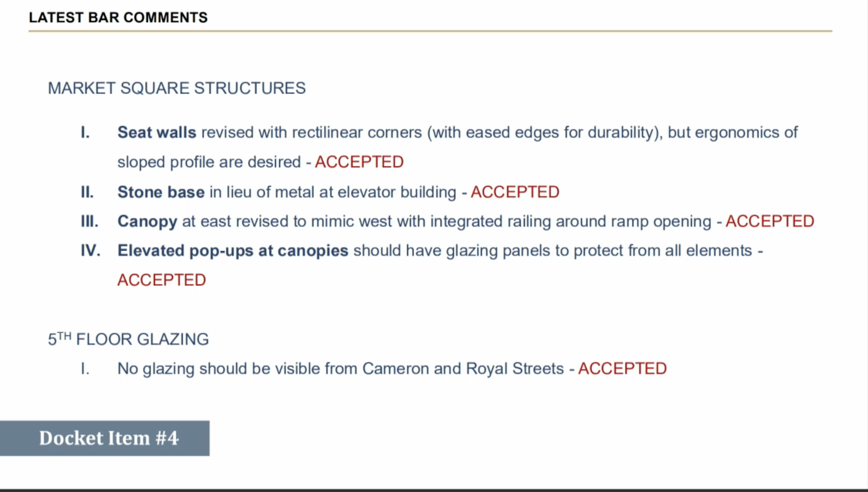Click bold "Elevated pop-ups at canopies" text
The height and width of the screenshot is (492, 868).
pyautogui.click(x=233, y=251)
